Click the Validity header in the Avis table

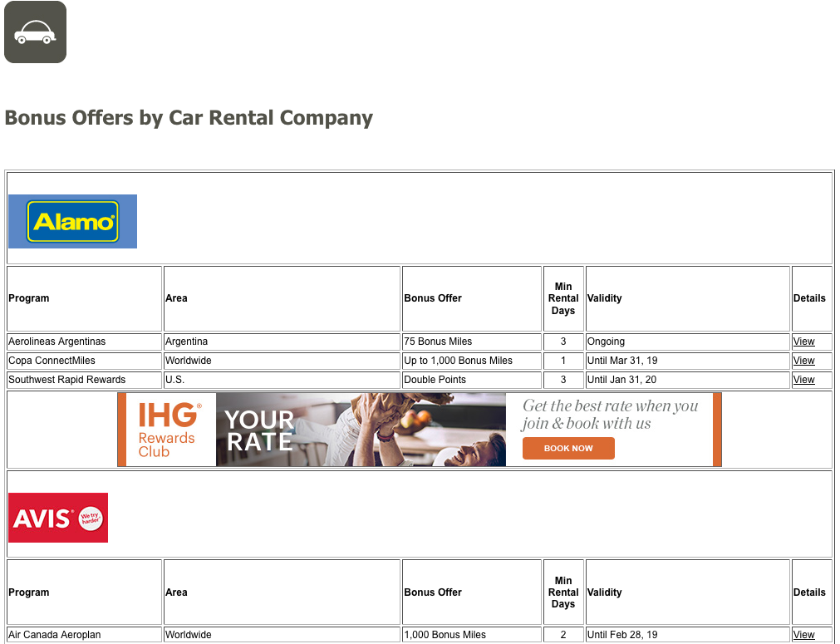click(x=688, y=592)
